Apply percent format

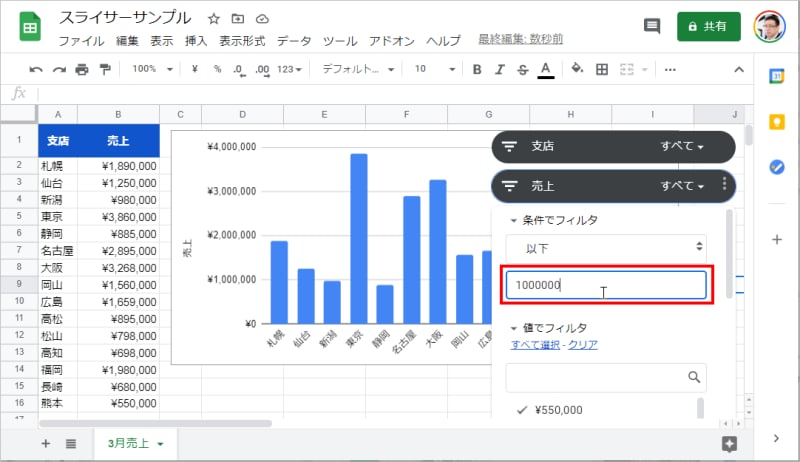pyautogui.click(x=217, y=69)
